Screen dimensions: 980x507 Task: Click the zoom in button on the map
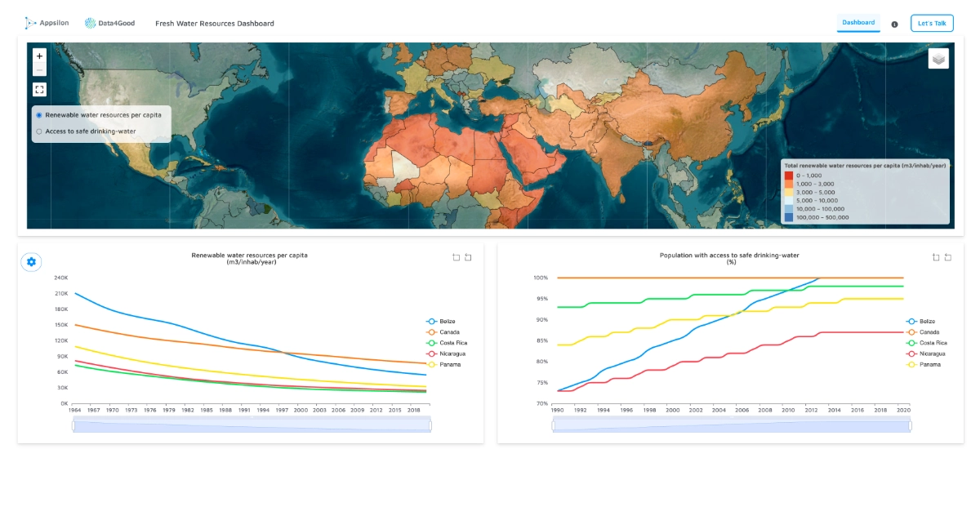[x=39, y=56]
